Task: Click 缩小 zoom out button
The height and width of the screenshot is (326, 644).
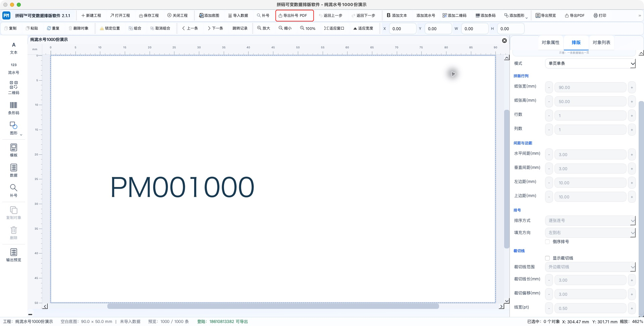Action: [285, 28]
